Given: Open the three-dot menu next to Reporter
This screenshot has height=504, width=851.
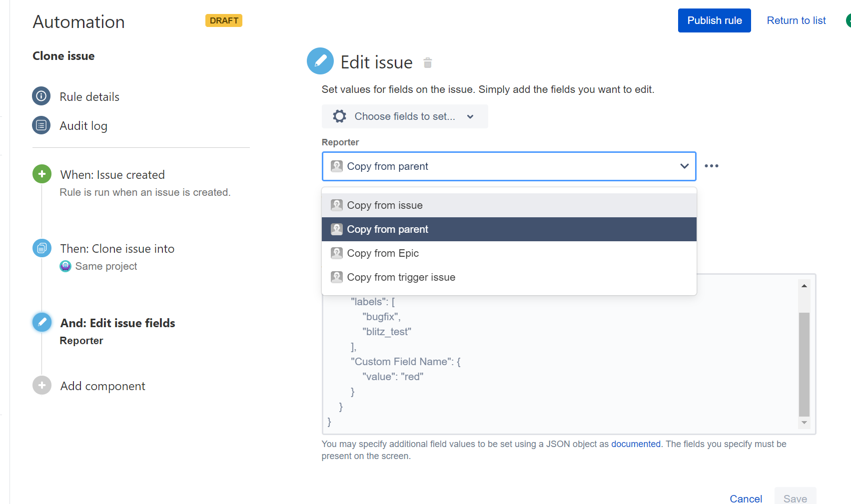Looking at the screenshot, I should click(712, 166).
